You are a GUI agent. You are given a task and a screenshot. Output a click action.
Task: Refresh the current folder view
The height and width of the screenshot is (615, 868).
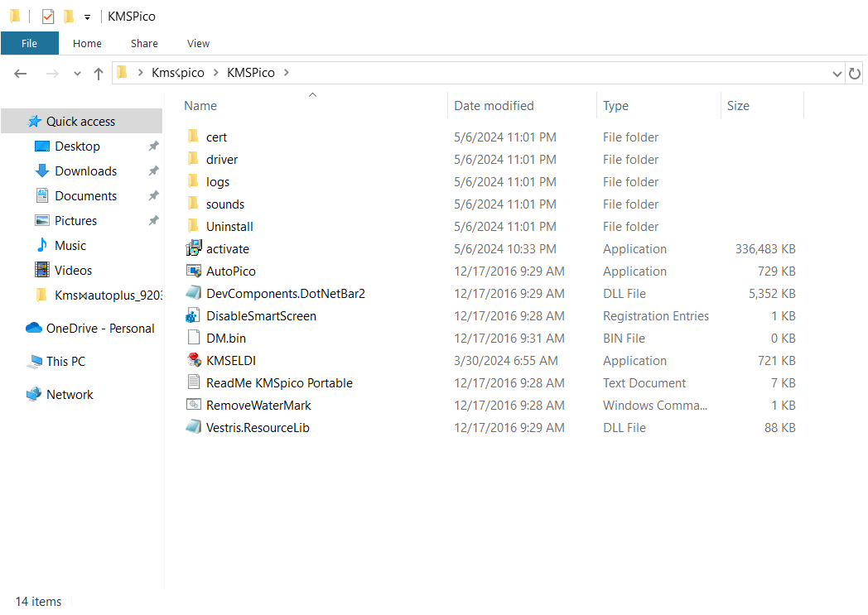(x=855, y=74)
